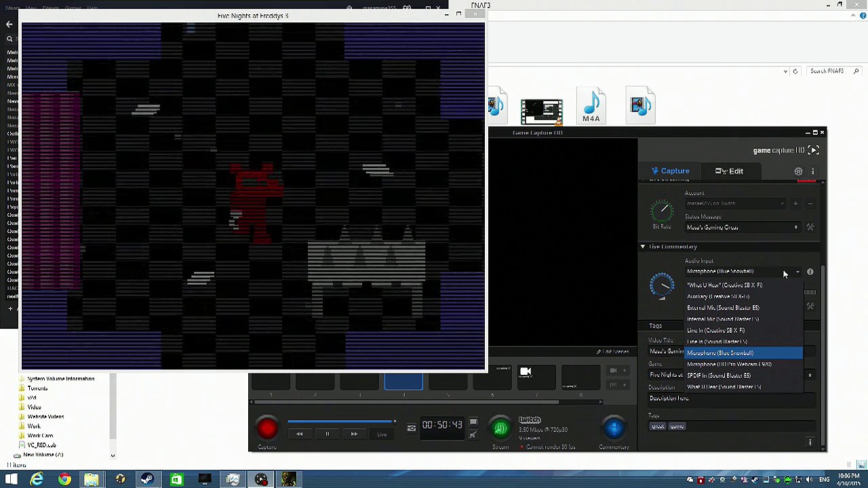Select System Volume Information folder
868x488 pixels.
[x=60, y=379]
